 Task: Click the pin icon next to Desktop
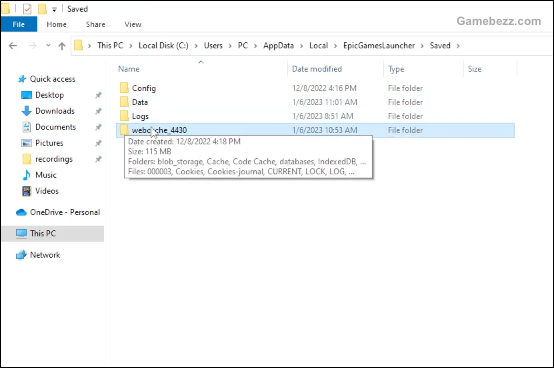(98, 95)
